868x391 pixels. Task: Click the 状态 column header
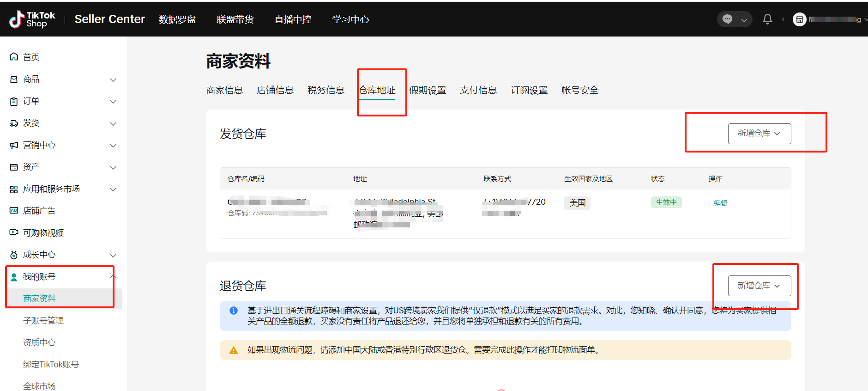pyautogui.click(x=658, y=179)
